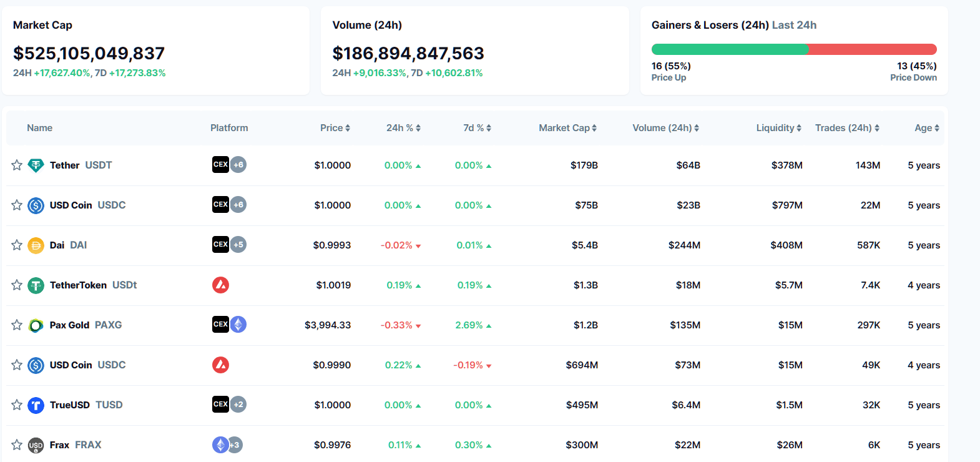
Task: Select the Dai coin logo
Action: [x=36, y=245]
